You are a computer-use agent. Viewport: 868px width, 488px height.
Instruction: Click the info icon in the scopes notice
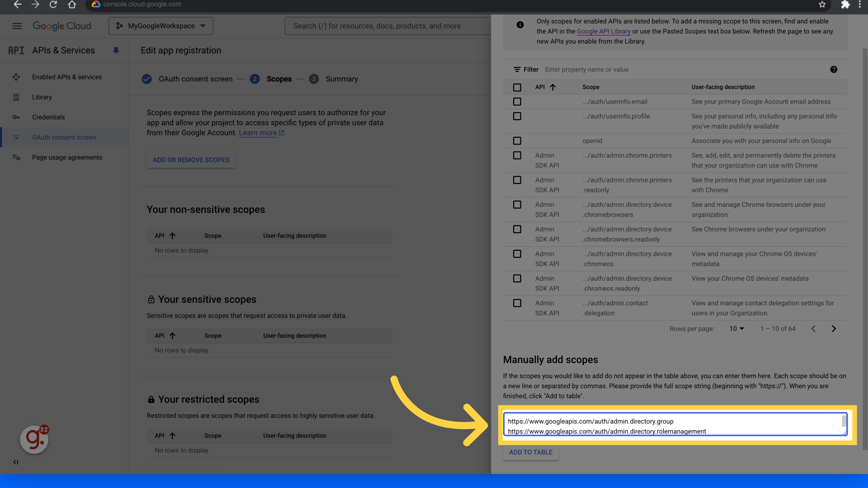pyautogui.click(x=520, y=25)
